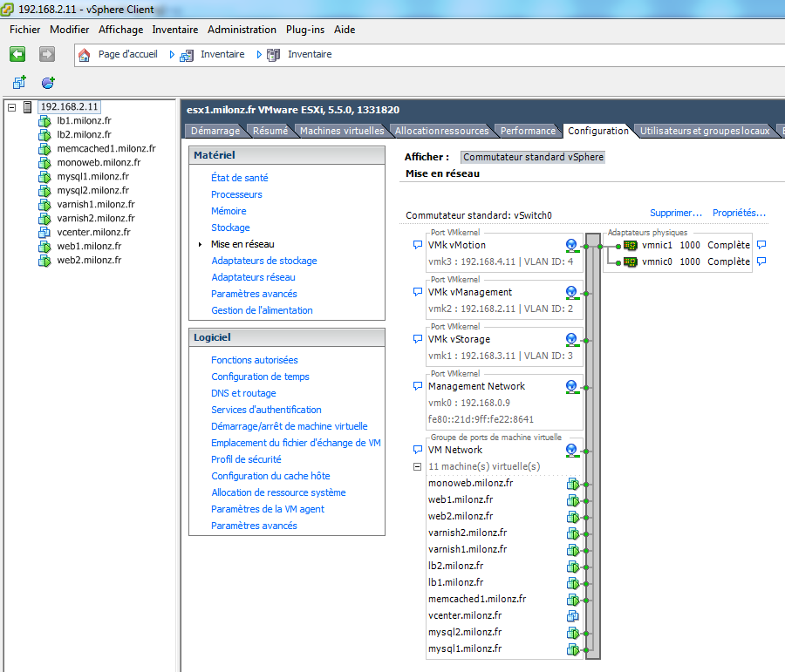Click the VM icon beside vcenter.milonz.fr in tree

[44, 232]
